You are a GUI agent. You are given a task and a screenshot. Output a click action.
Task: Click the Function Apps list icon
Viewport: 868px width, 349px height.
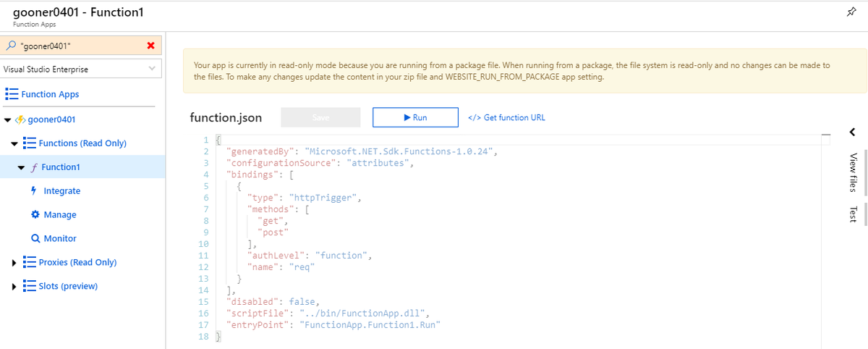point(12,94)
